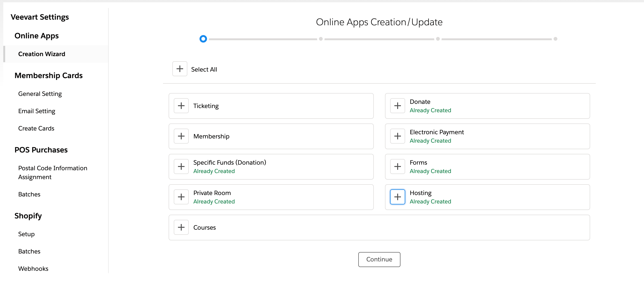Click the highlighted Hosting plus icon

(x=397, y=197)
